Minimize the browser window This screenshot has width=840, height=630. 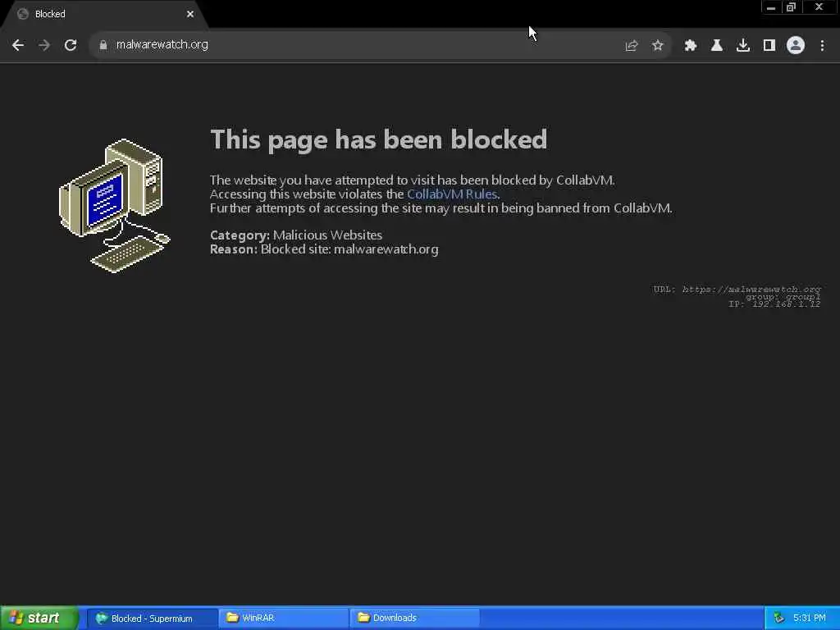coord(771,7)
